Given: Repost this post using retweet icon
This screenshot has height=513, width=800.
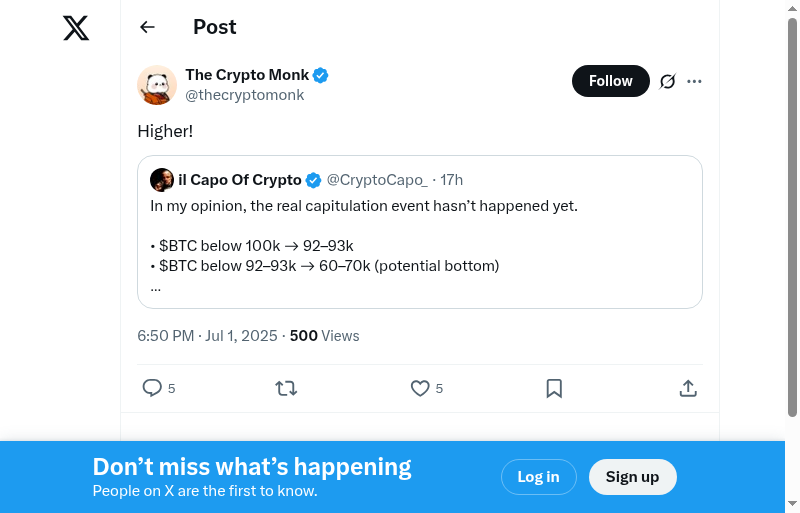Looking at the screenshot, I should 286,388.
